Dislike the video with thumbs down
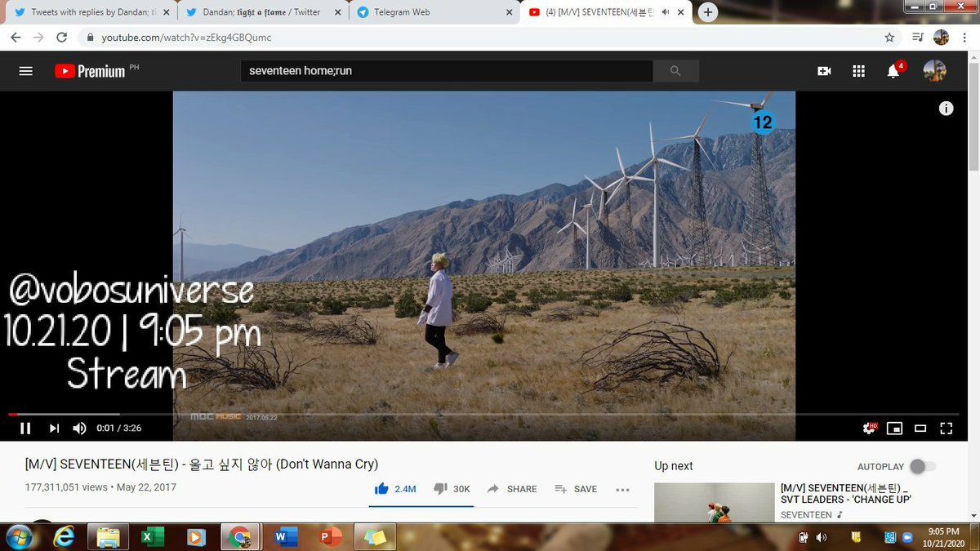 click(x=452, y=489)
